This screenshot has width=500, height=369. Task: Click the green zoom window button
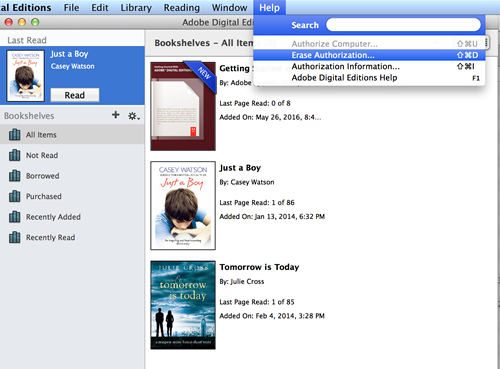(x=35, y=22)
